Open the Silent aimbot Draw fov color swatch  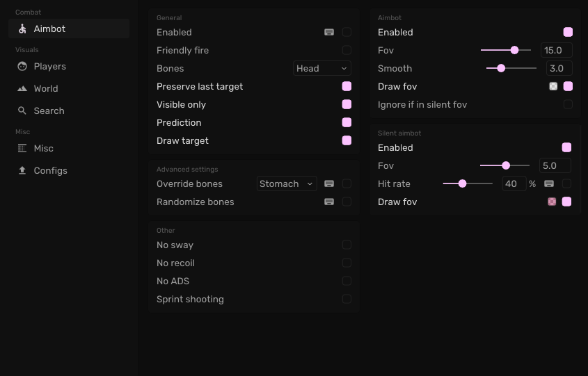pyautogui.click(x=552, y=202)
